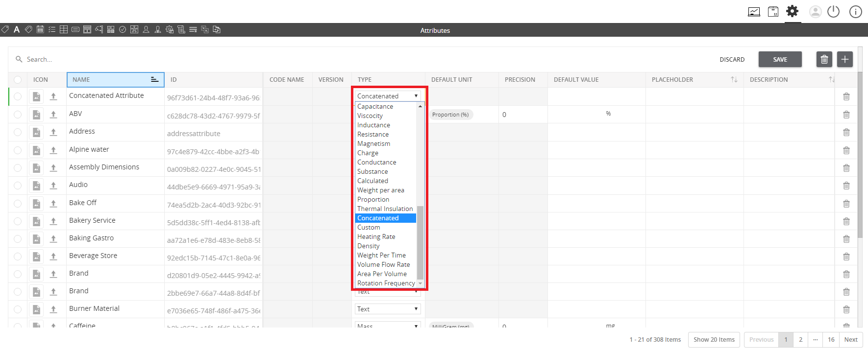Click the addressattribute ID cell

(x=213, y=133)
